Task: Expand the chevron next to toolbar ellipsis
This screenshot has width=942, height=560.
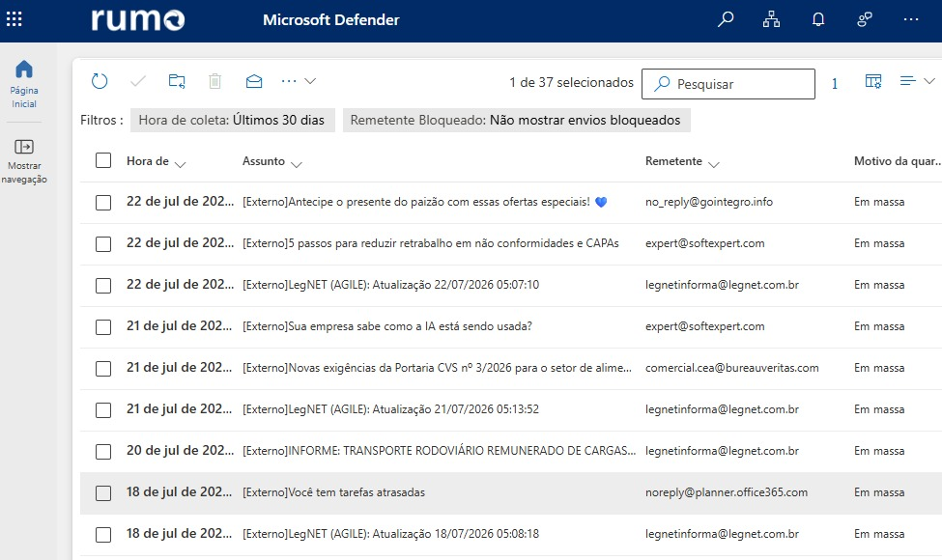Action: [x=310, y=81]
